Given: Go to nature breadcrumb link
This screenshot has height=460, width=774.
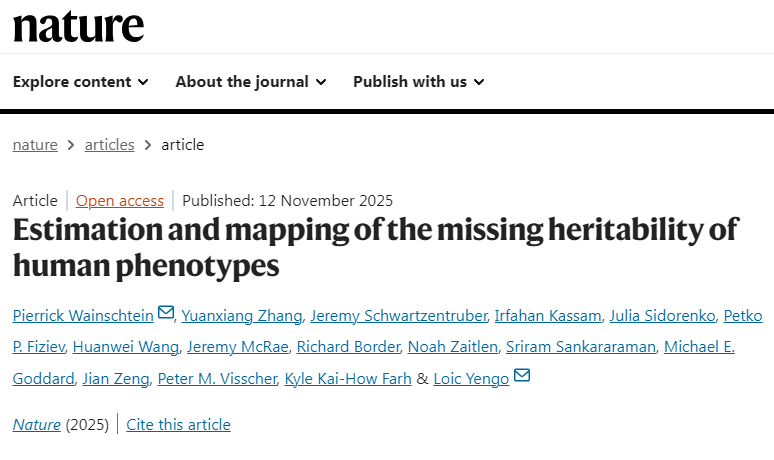Looking at the screenshot, I should click(x=35, y=145).
